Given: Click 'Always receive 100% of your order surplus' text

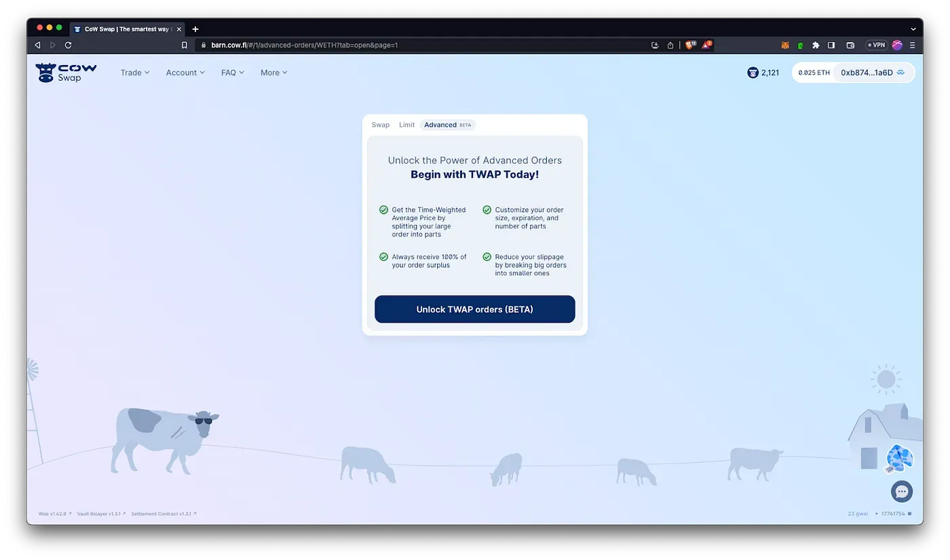Looking at the screenshot, I should pyautogui.click(x=429, y=261).
